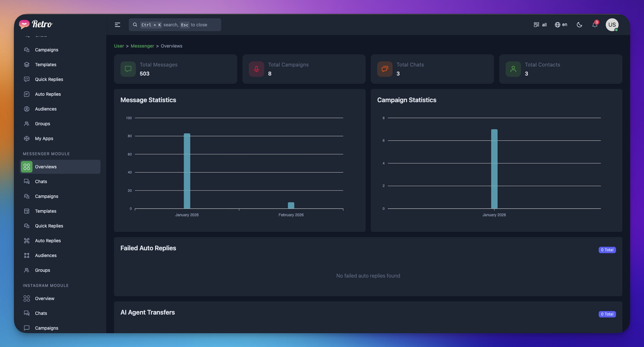
Task: Click the AI Agent Transfers heading
Action: (x=148, y=312)
